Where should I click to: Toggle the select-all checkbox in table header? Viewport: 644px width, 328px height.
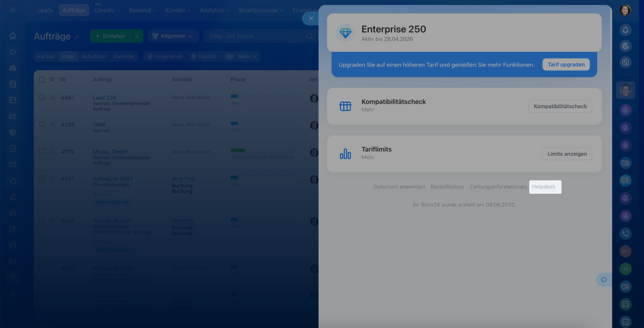42,79
